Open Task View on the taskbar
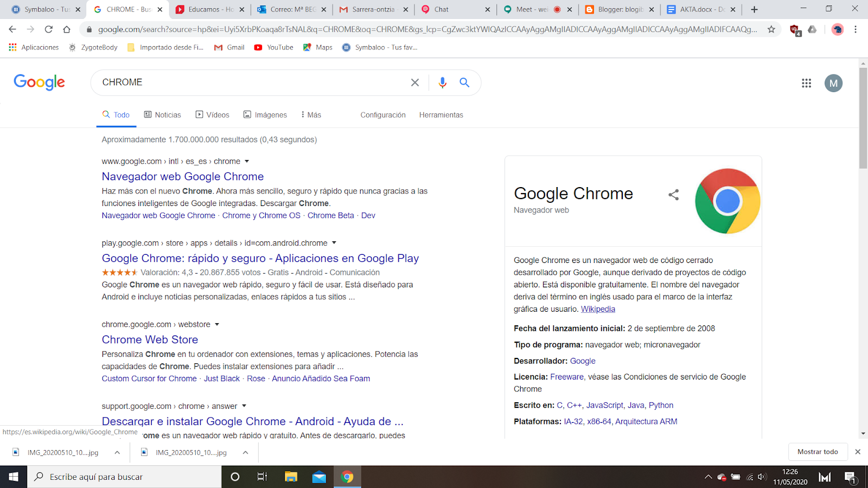This screenshot has width=868, height=488. pyautogui.click(x=262, y=477)
